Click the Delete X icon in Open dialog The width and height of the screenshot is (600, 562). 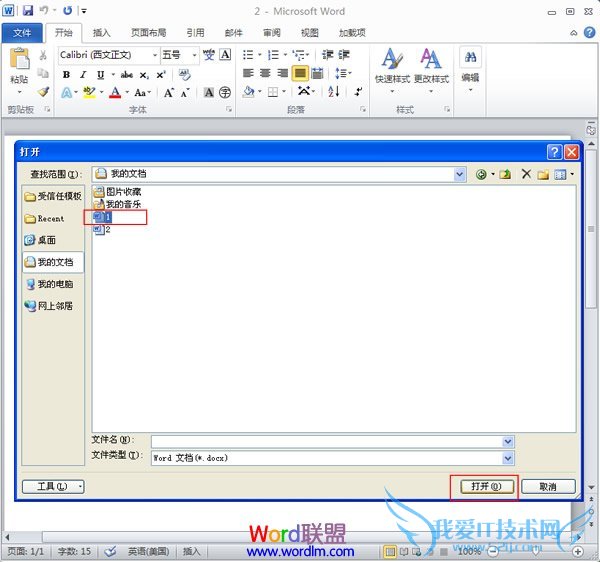pyautogui.click(x=526, y=174)
